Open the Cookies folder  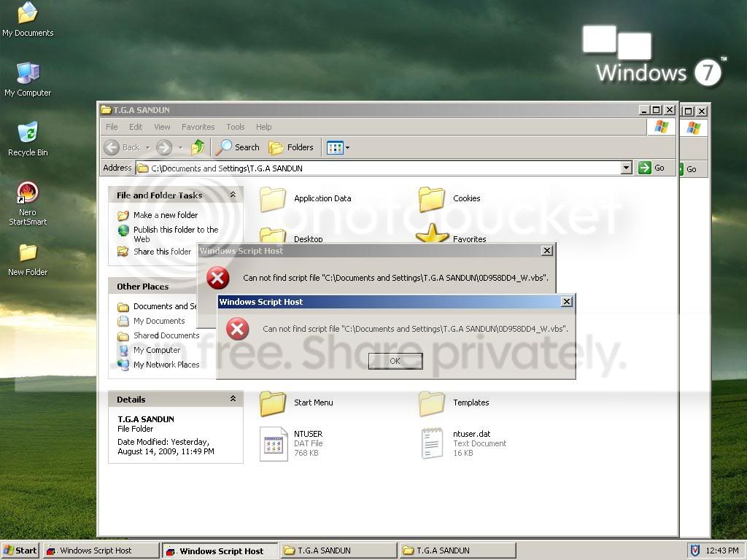(449, 198)
